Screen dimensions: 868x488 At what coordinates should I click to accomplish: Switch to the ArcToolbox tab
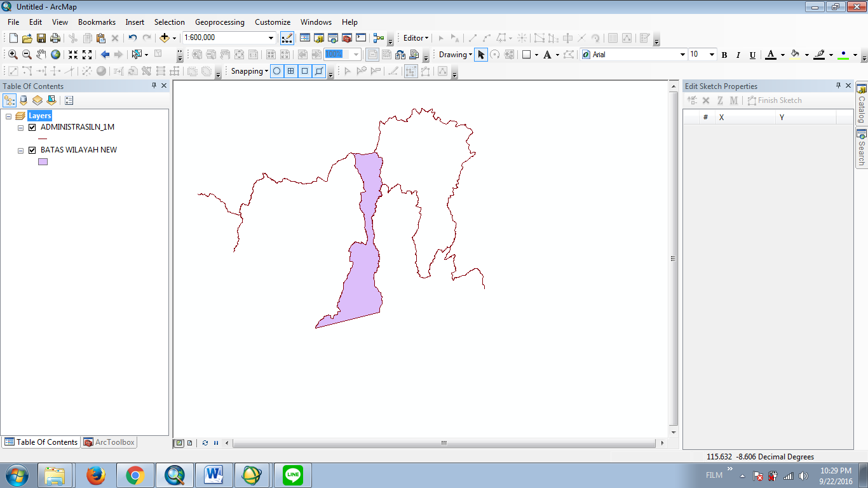[109, 442]
